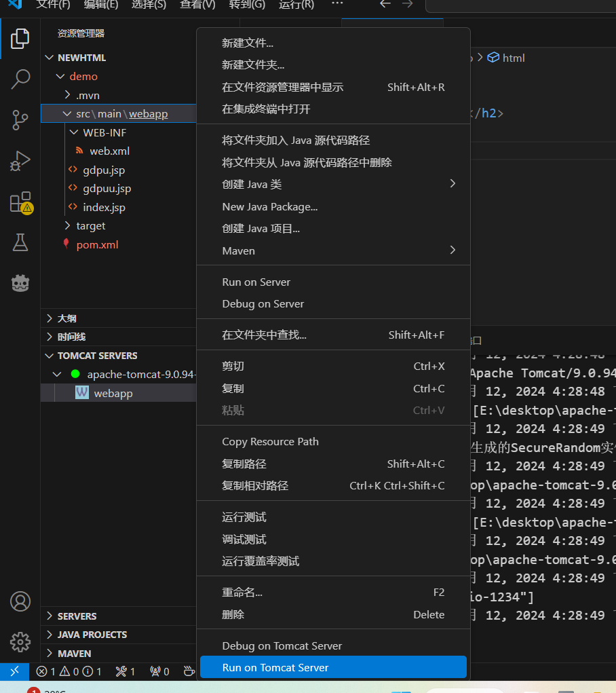Collapse the src\main\webapp folder
Viewport: 616px width, 693px height.
67,113
